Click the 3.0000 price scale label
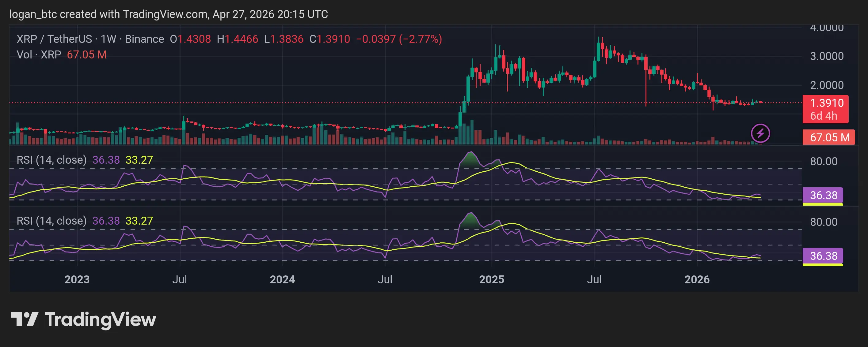Screen dimensions: 868x347 (x=827, y=56)
